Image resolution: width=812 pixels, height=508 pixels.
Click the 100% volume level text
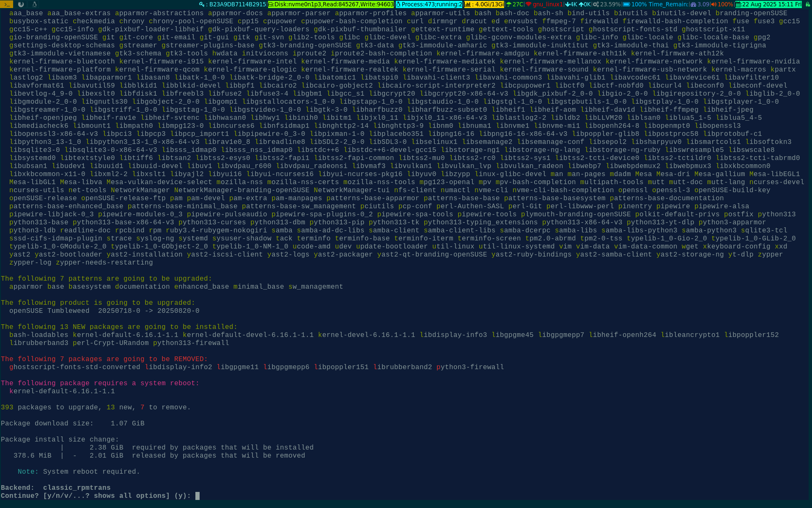click(725, 4)
